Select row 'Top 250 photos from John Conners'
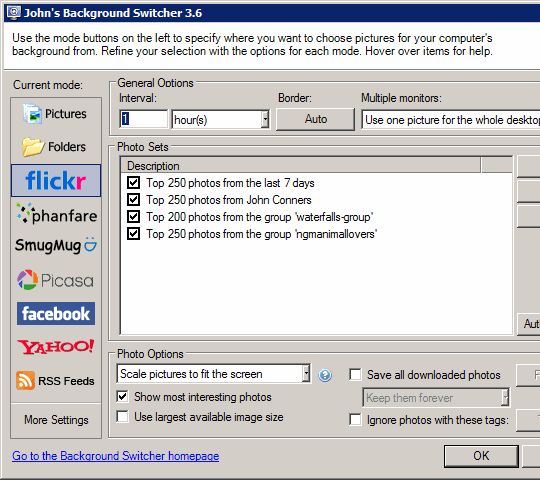This screenshot has width=540, height=480. [229, 200]
